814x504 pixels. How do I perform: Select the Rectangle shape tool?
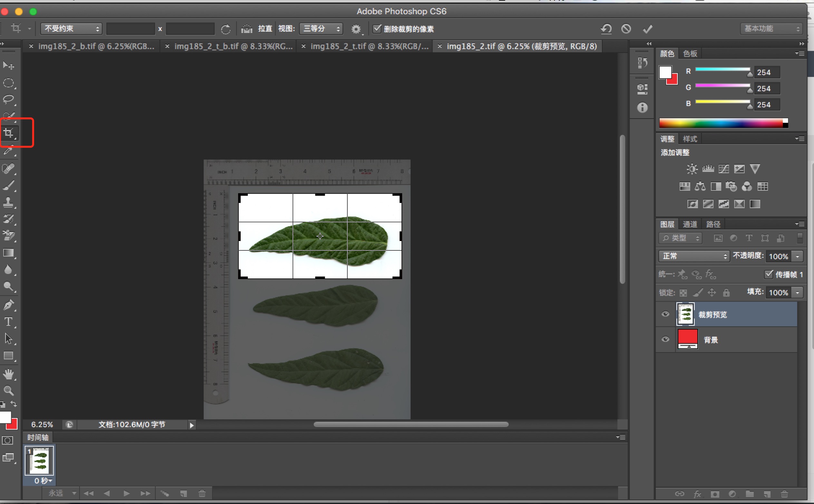[8, 356]
